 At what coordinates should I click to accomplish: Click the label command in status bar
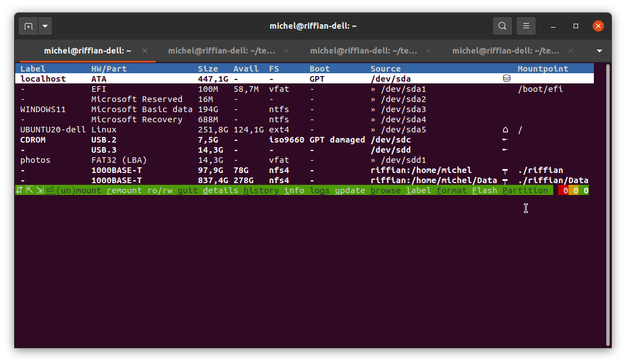click(418, 190)
